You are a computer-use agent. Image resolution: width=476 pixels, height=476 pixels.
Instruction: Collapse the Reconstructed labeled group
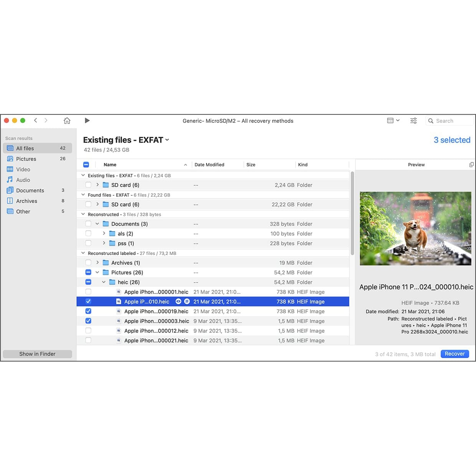[83, 253]
